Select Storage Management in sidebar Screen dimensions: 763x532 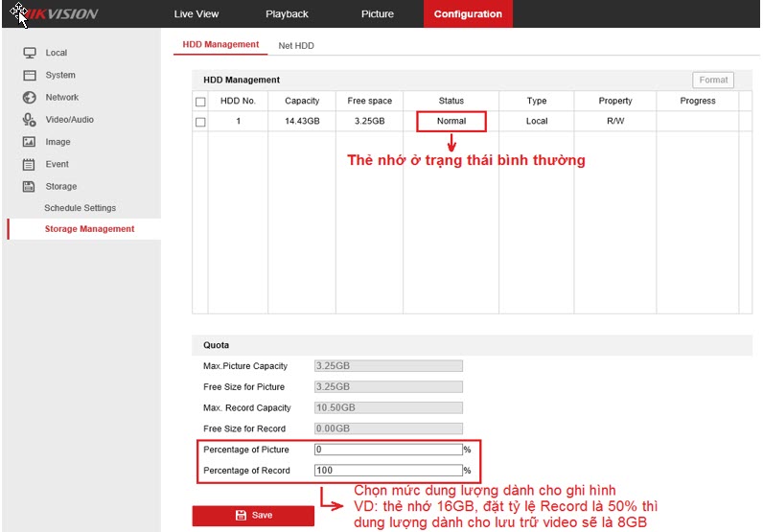tap(89, 229)
